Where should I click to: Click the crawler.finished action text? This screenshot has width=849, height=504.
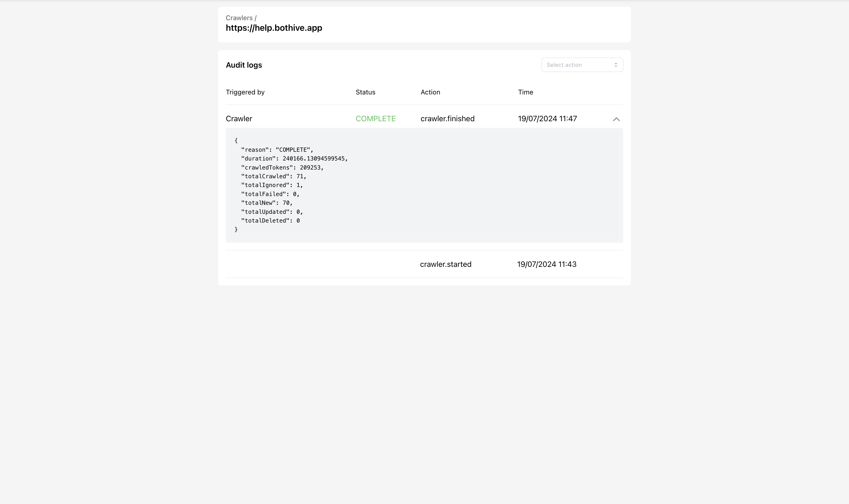pos(448,119)
